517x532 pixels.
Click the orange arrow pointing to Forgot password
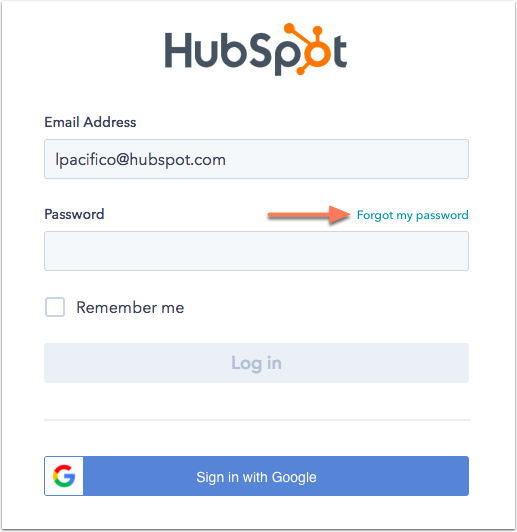click(x=309, y=215)
